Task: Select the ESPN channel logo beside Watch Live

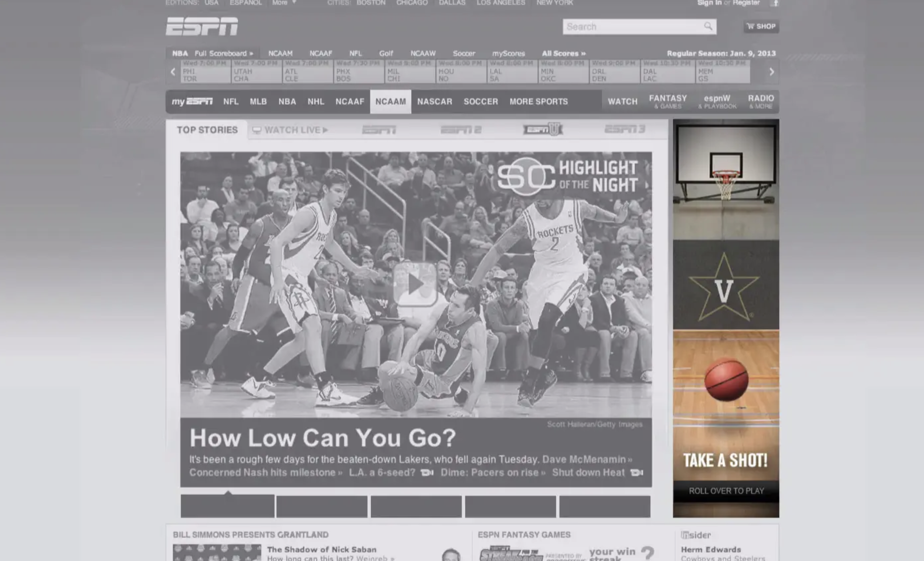Action: click(379, 130)
